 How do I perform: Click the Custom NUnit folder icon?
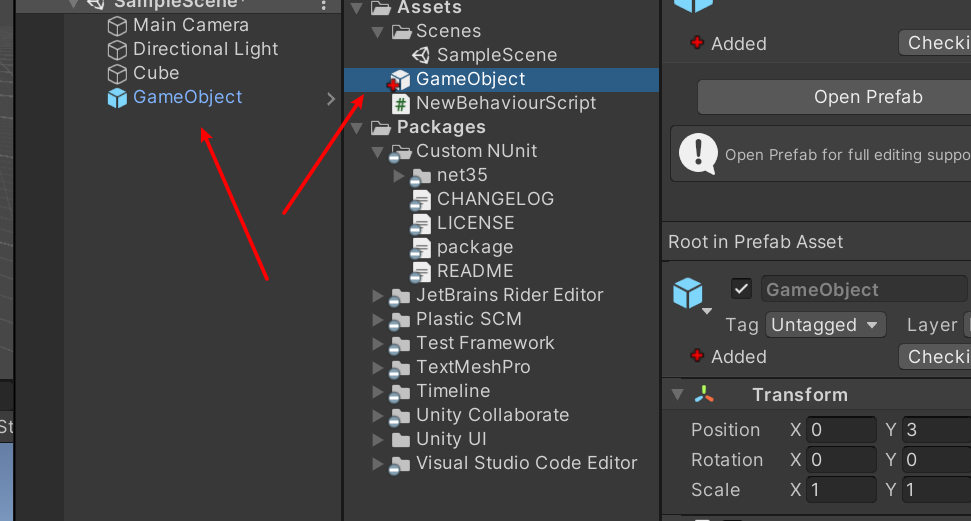coord(401,152)
